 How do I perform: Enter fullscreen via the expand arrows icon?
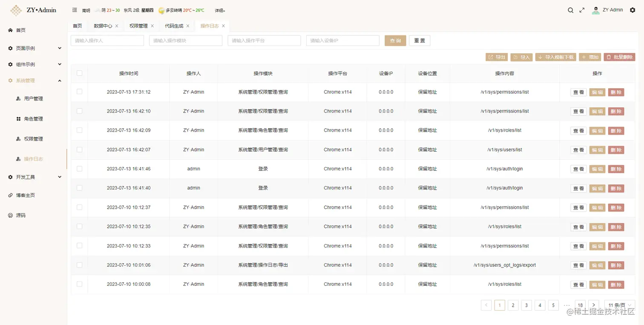click(582, 10)
